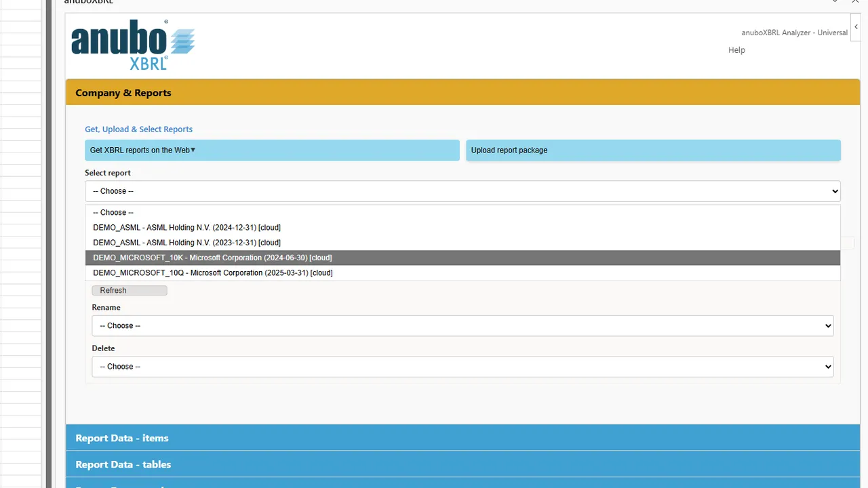Expand the Report Data - items section
Screen dimensions: 868x488
coord(462,438)
